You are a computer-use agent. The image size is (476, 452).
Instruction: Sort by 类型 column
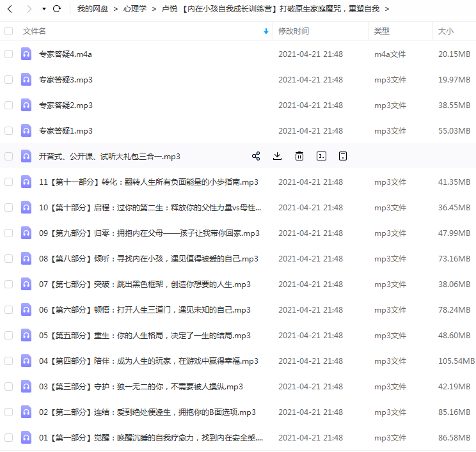point(381,31)
